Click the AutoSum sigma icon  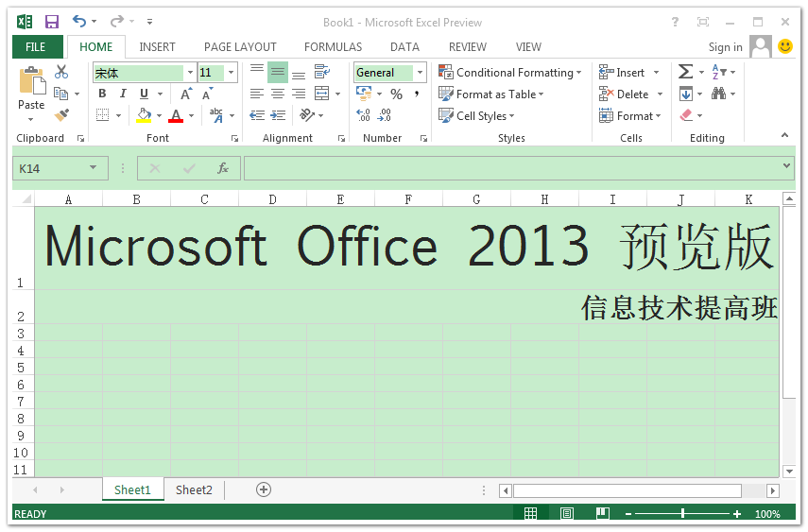click(x=685, y=72)
